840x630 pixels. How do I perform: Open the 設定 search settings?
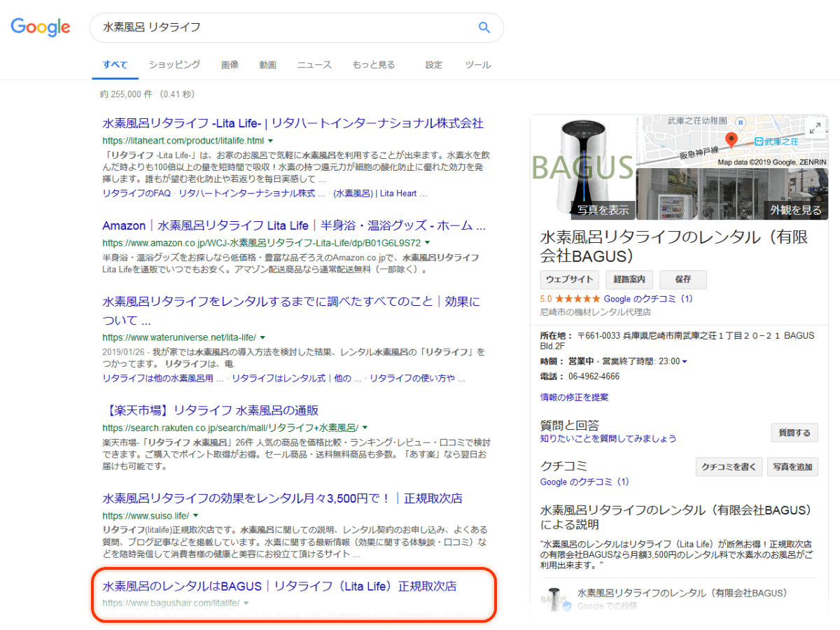(434, 64)
